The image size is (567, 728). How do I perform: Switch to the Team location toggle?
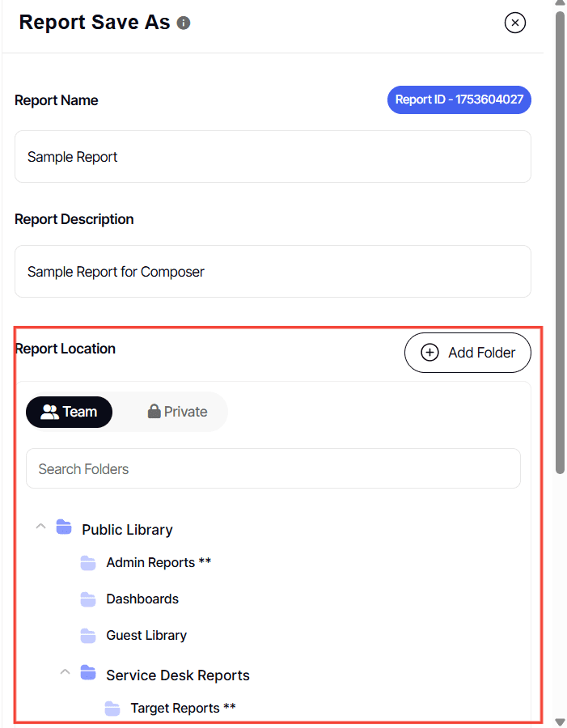70,412
